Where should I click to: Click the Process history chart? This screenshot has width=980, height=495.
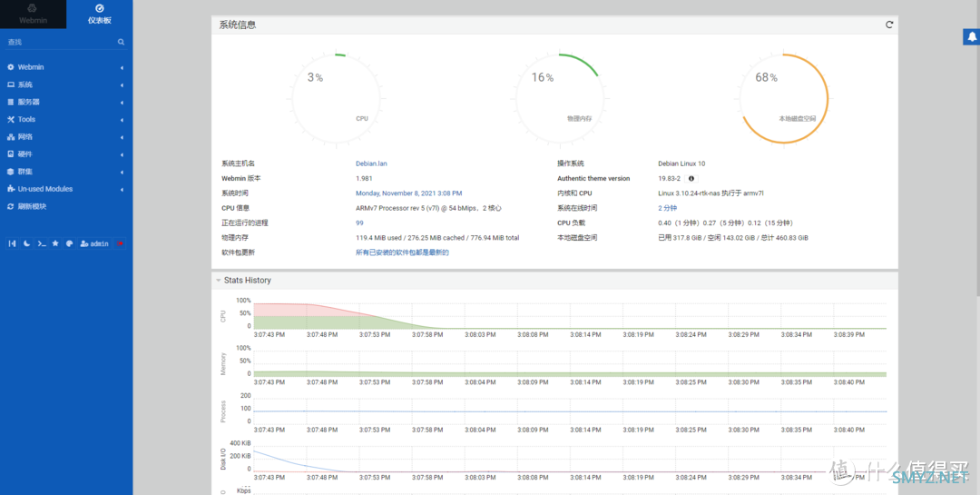click(x=569, y=411)
